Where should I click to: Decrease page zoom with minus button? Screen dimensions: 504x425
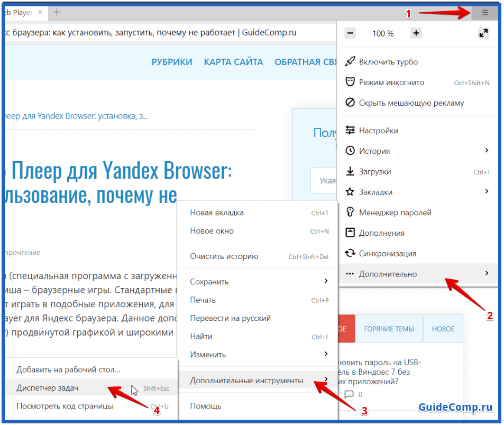coord(350,33)
